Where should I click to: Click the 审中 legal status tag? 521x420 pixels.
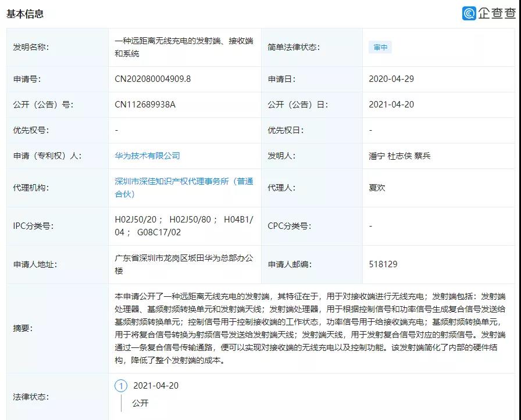coord(380,47)
